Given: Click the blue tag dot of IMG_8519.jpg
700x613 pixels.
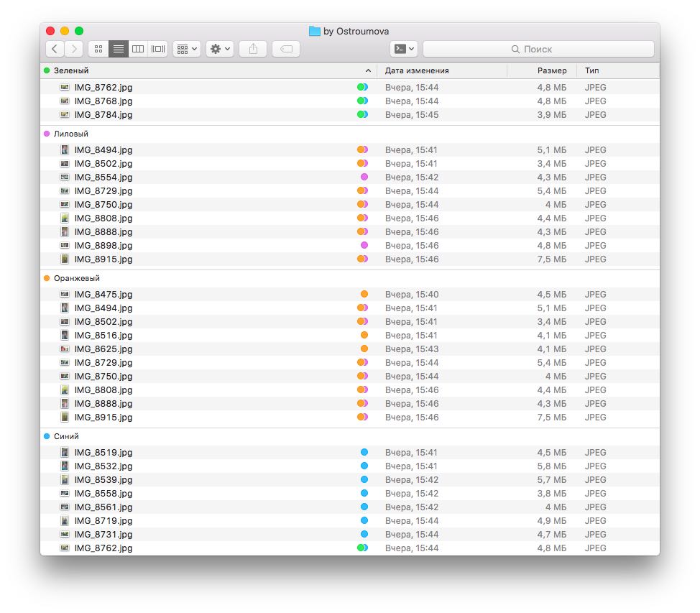Looking at the screenshot, I should [364, 452].
